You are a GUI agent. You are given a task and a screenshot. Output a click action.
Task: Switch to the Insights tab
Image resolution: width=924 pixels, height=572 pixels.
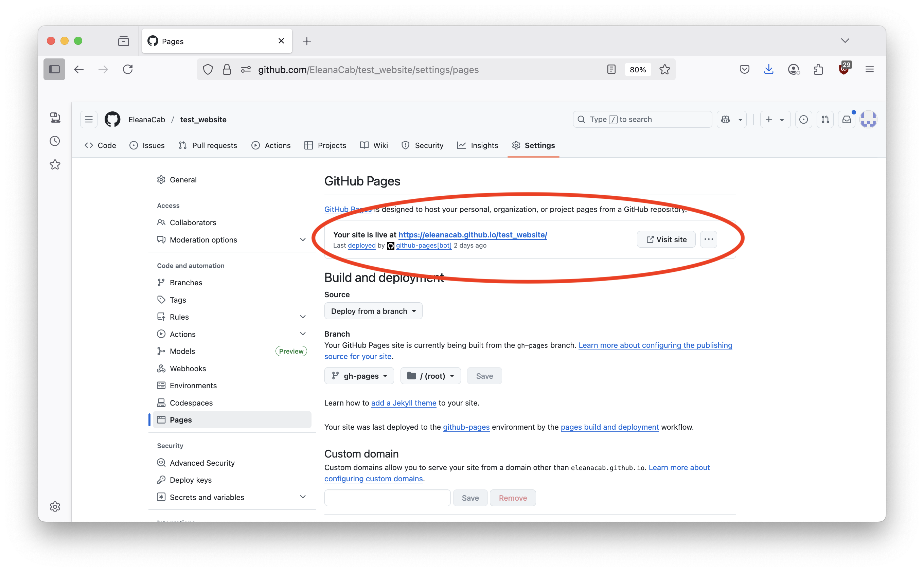click(x=478, y=146)
